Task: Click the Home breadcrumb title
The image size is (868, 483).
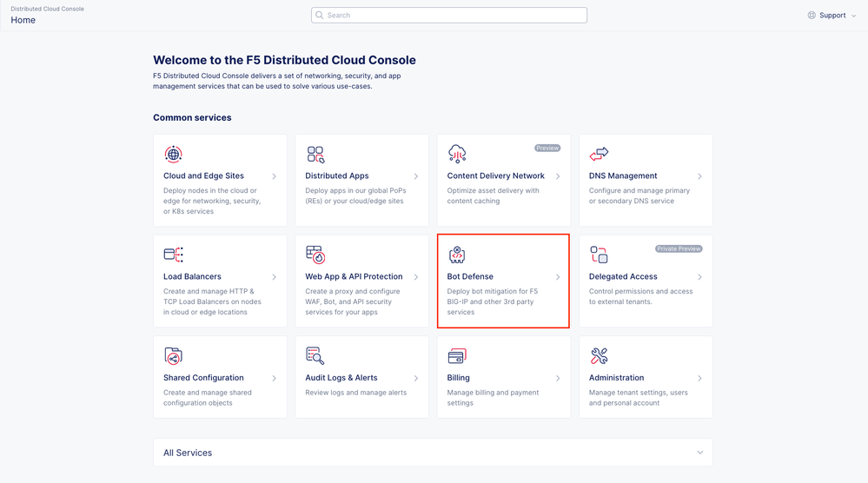Action: [x=23, y=21]
